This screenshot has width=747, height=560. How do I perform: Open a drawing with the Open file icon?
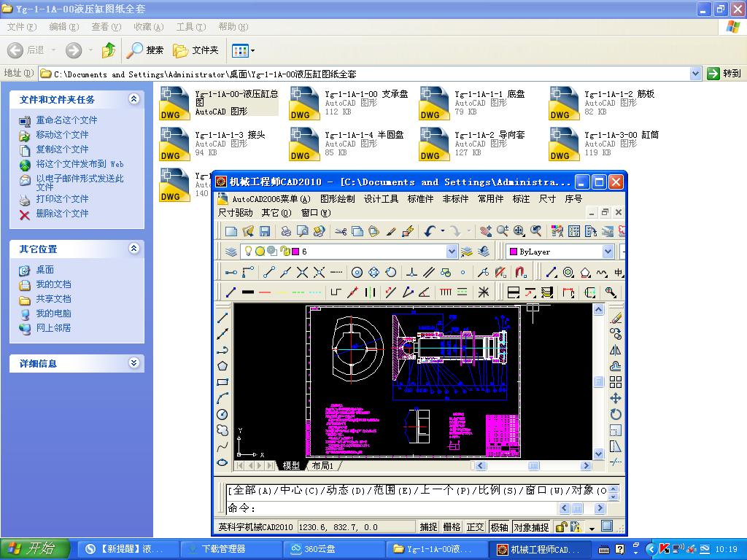(248, 232)
